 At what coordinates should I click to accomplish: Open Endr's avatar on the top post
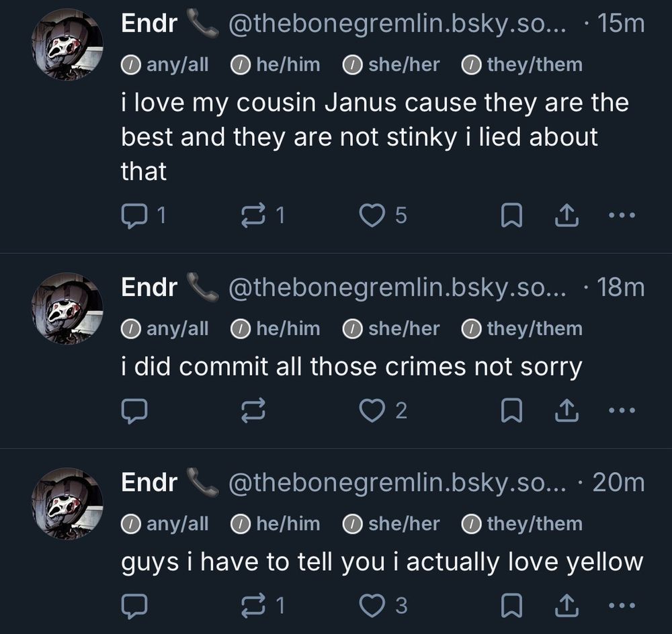click(x=67, y=45)
